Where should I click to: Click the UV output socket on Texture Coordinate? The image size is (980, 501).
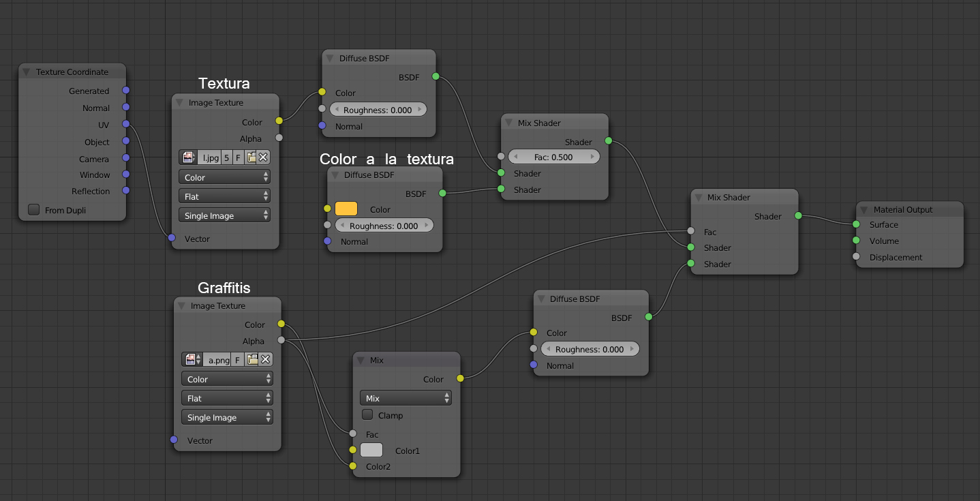(x=125, y=124)
